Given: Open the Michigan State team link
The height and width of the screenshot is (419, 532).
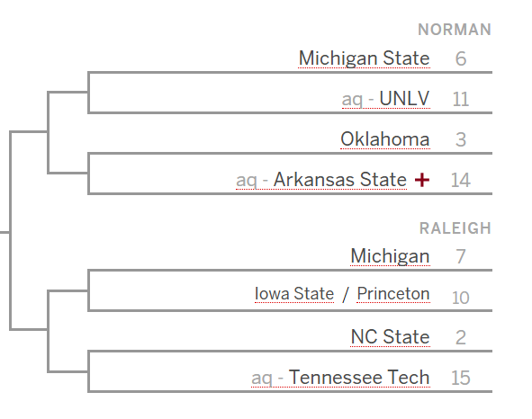Looking at the screenshot, I should tap(364, 58).
